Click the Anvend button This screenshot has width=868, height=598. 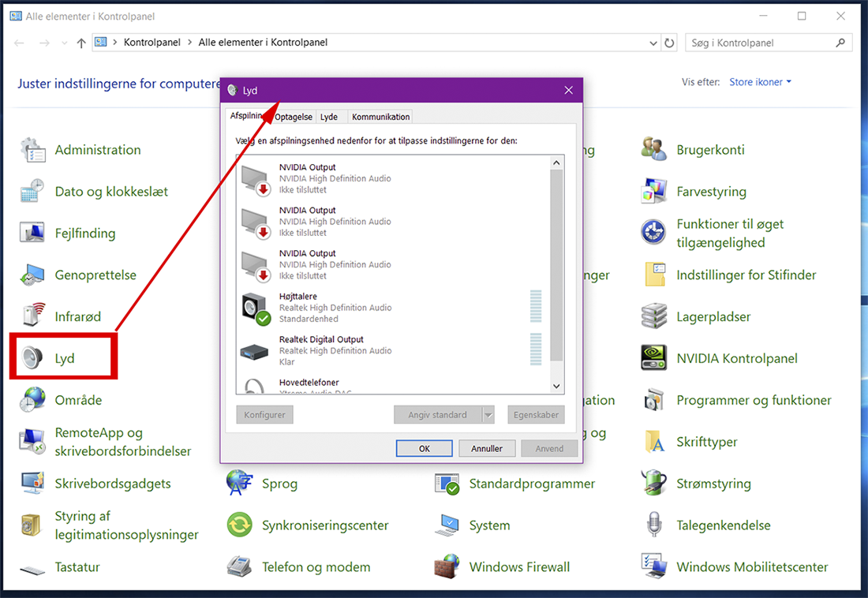[x=549, y=448]
